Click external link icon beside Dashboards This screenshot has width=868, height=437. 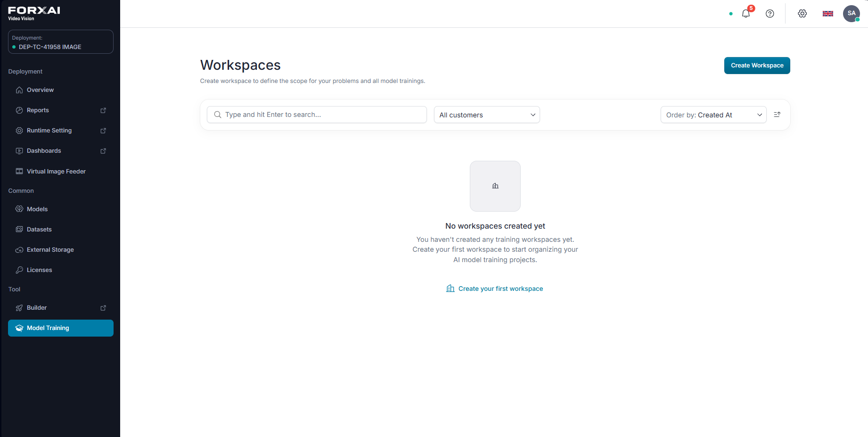[103, 151]
